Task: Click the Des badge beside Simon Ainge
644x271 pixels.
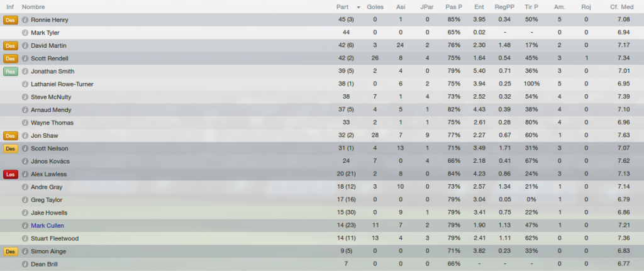Action: pyautogui.click(x=11, y=252)
